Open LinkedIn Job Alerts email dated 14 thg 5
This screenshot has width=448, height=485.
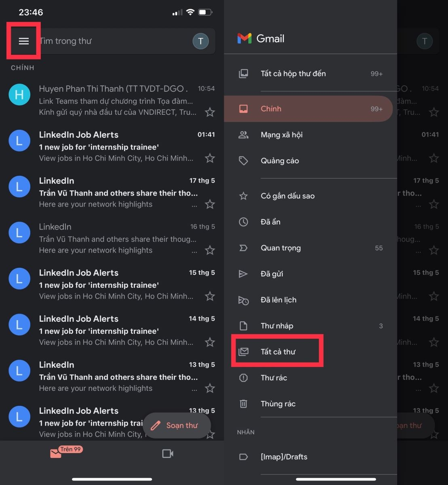(112, 331)
